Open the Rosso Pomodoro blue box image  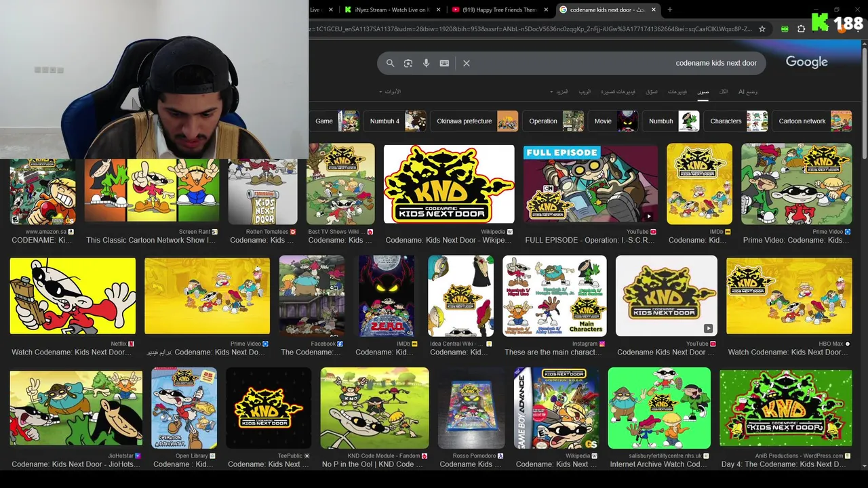point(471,408)
